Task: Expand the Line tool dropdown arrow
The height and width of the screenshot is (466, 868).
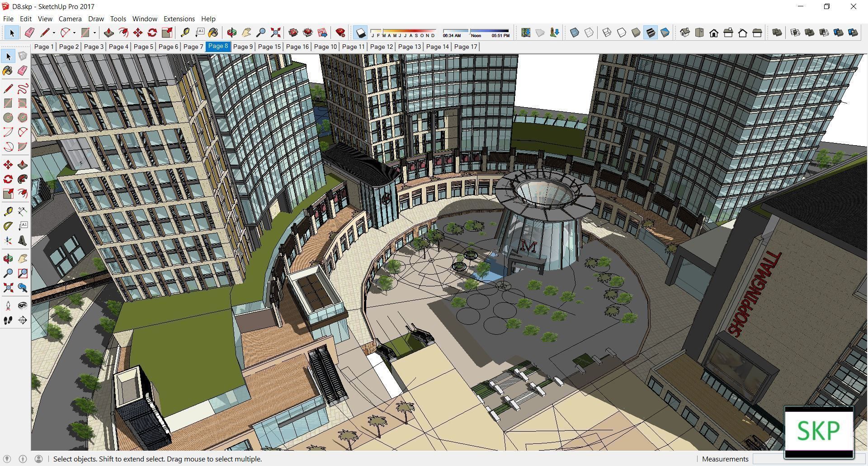Action: [x=54, y=33]
